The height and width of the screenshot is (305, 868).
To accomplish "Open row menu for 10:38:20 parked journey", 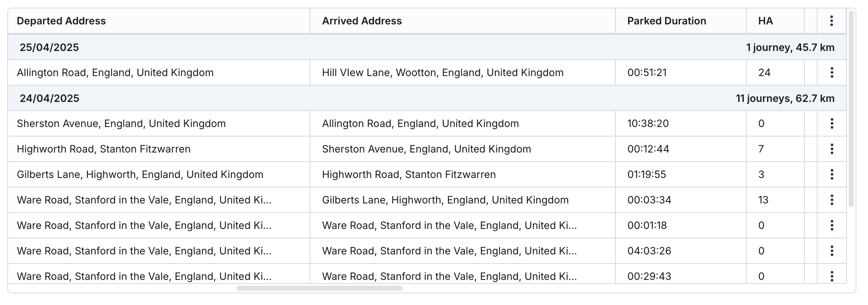I will click(831, 124).
